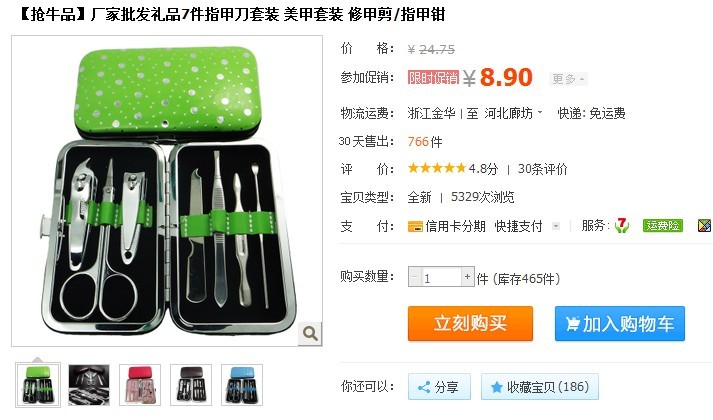713x420 pixels.
Task: Click the magnifier zoom icon on product image
Action: (310, 334)
